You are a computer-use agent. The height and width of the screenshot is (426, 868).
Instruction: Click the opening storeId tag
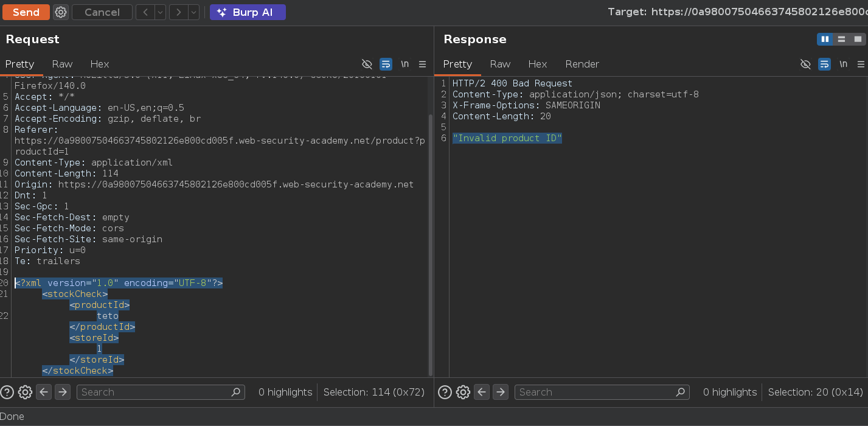tap(94, 338)
